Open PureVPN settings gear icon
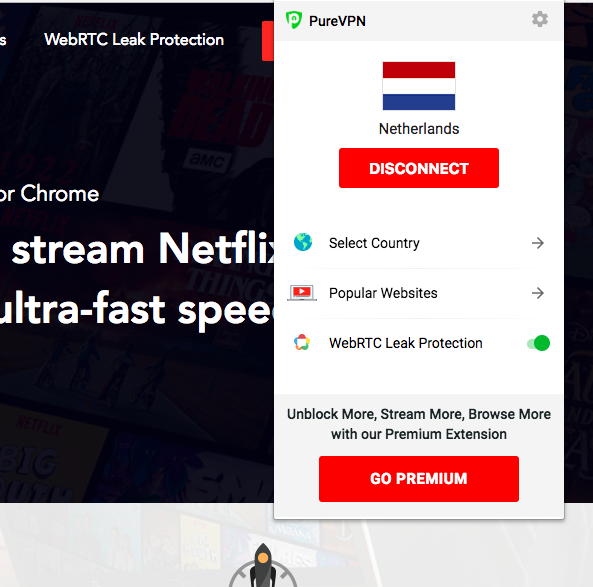The image size is (593, 587). click(540, 19)
